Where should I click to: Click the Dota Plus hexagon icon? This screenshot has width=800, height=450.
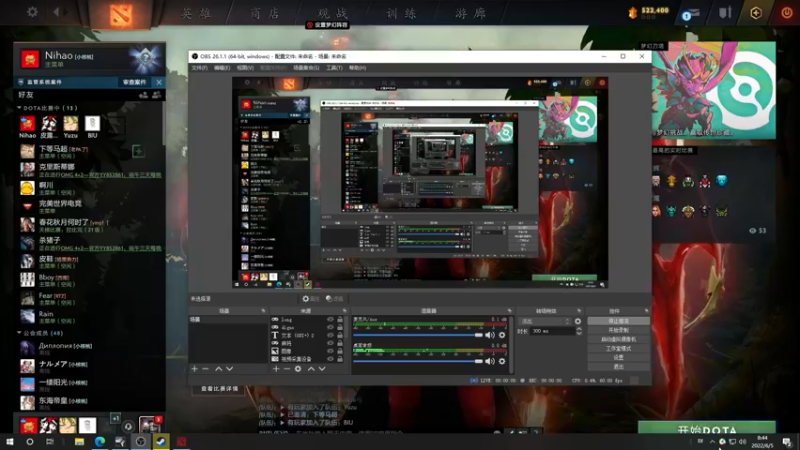[756, 13]
